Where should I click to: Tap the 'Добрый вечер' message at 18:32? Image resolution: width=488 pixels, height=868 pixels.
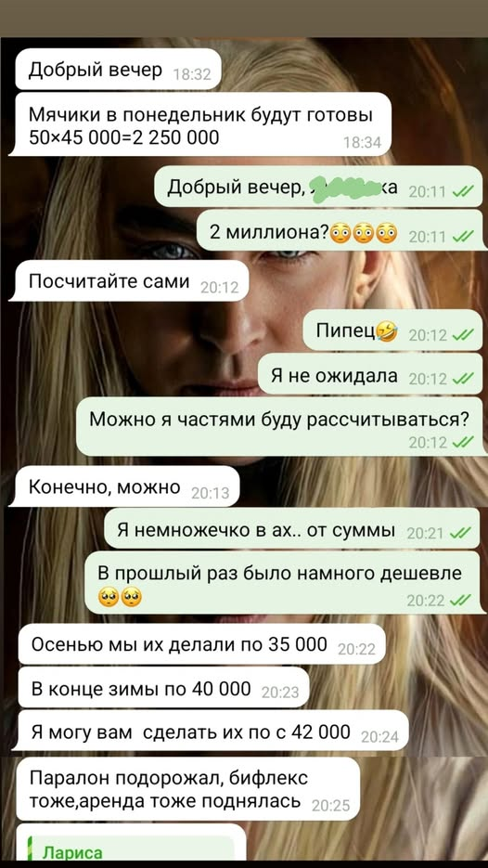(x=117, y=70)
